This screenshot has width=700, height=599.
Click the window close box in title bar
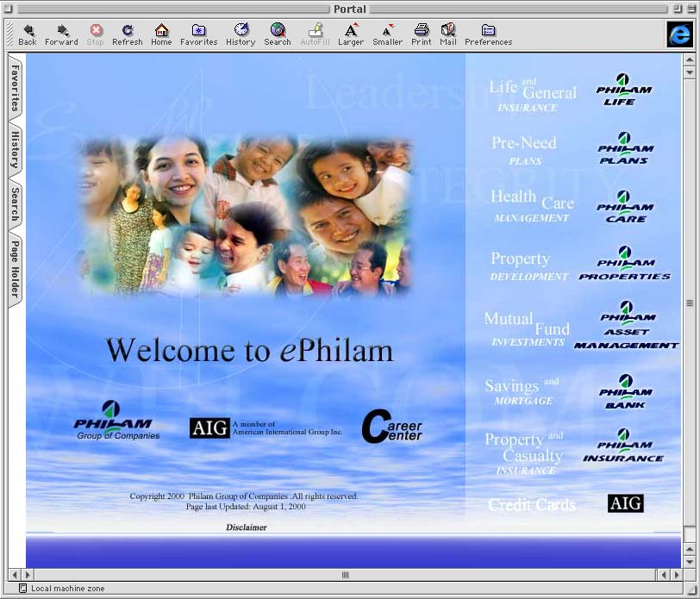8,9
